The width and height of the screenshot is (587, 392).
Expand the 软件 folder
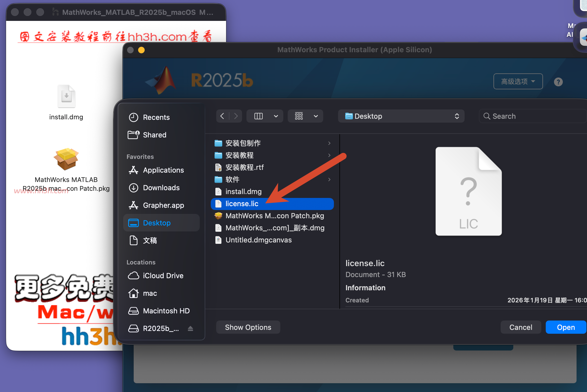coord(329,180)
